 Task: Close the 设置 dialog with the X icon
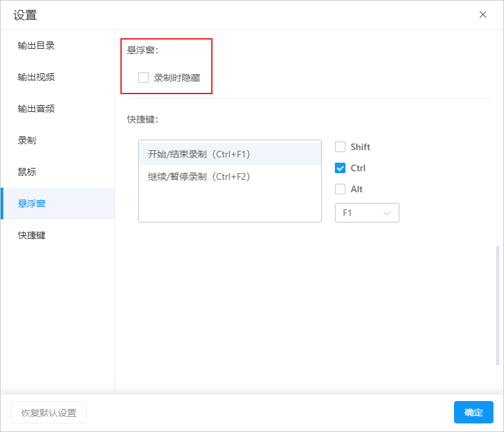click(x=482, y=14)
